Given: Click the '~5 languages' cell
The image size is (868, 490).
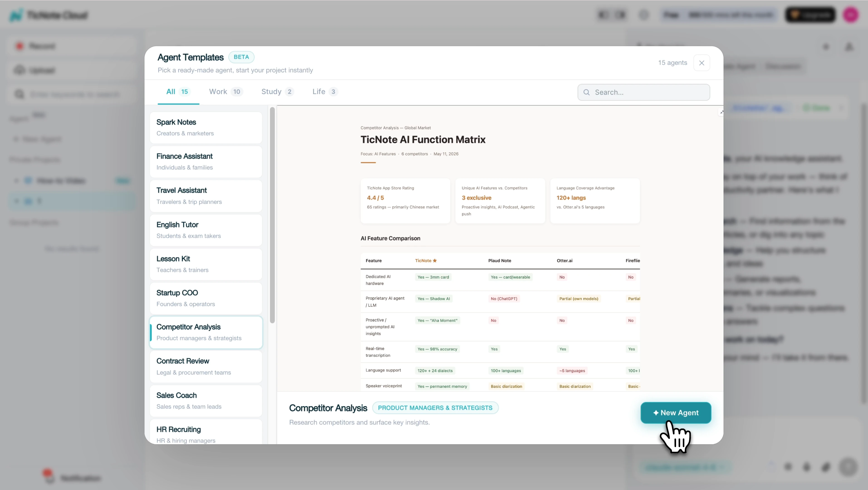Looking at the screenshot, I should pyautogui.click(x=572, y=371).
